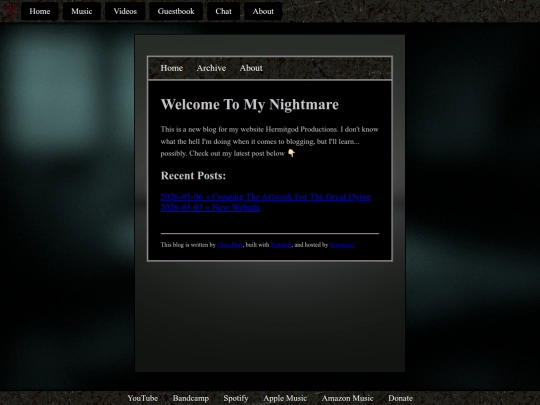This screenshot has height=405, width=540.
Task: Click the Recent Posts: heading
Action: (193, 176)
